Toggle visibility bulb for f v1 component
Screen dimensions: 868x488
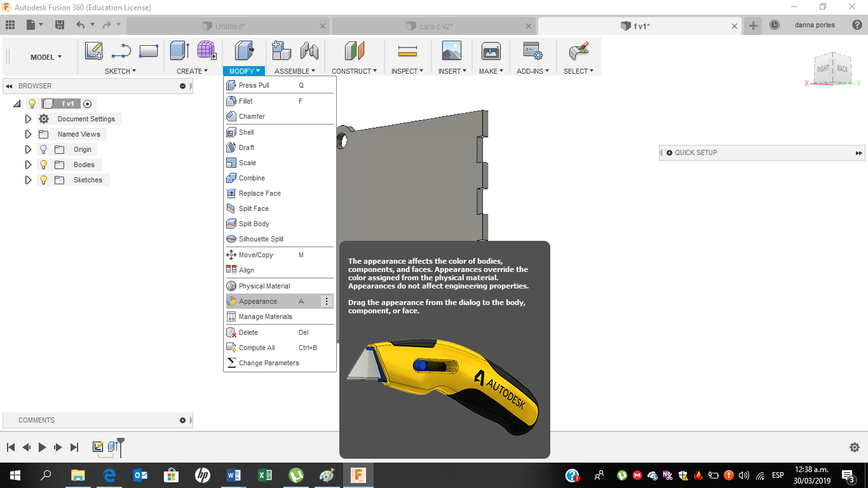tap(32, 104)
